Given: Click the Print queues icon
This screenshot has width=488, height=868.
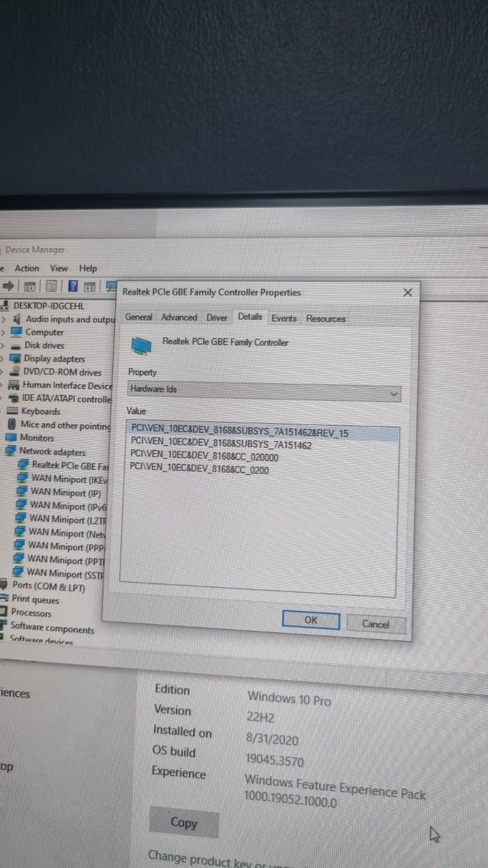Looking at the screenshot, I should (4, 598).
